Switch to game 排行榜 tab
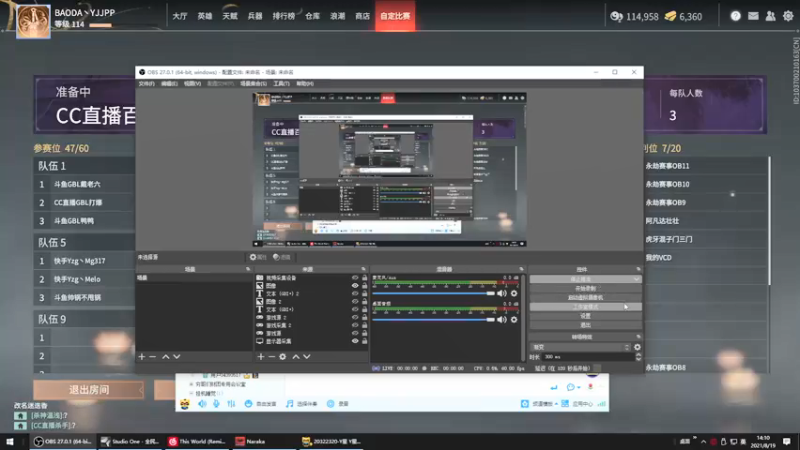 pyautogui.click(x=284, y=16)
